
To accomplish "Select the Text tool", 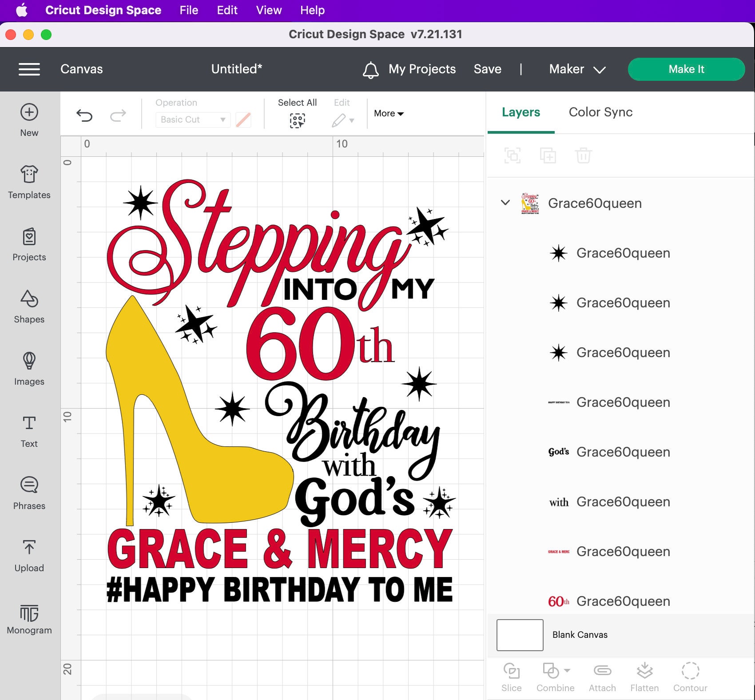I will tap(29, 431).
